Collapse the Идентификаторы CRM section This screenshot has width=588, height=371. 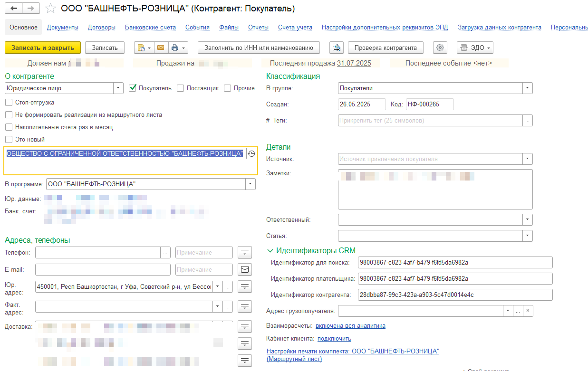[x=270, y=250]
